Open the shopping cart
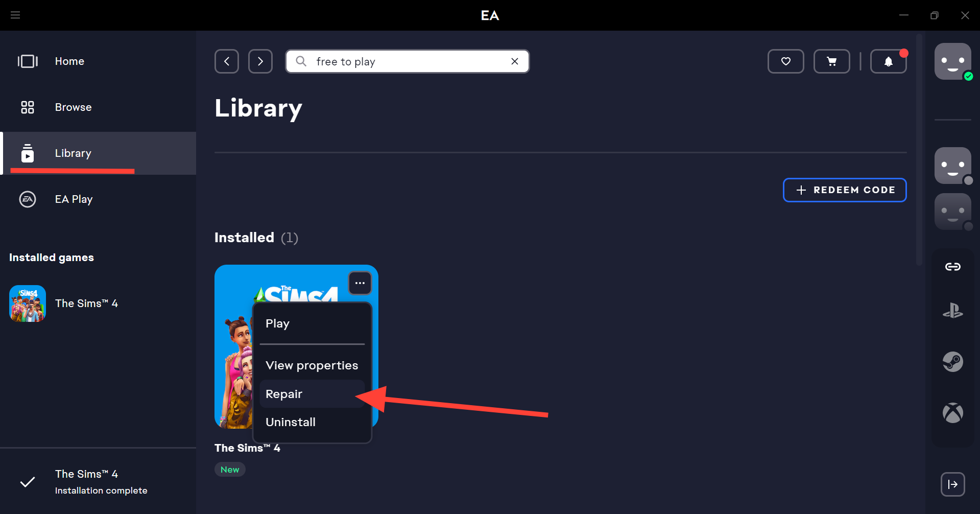The width and height of the screenshot is (980, 514). (x=831, y=61)
